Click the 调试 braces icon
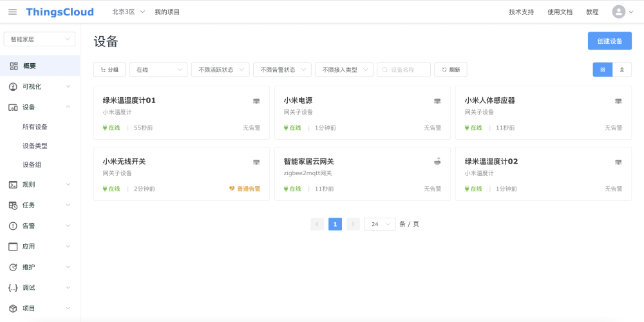644x322 pixels. point(13,288)
